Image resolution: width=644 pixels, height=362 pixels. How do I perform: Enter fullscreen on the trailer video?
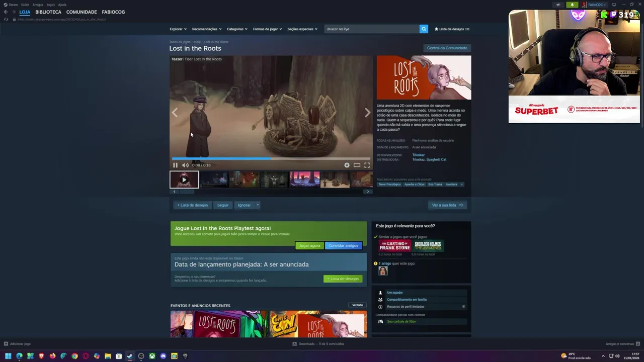(367, 165)
